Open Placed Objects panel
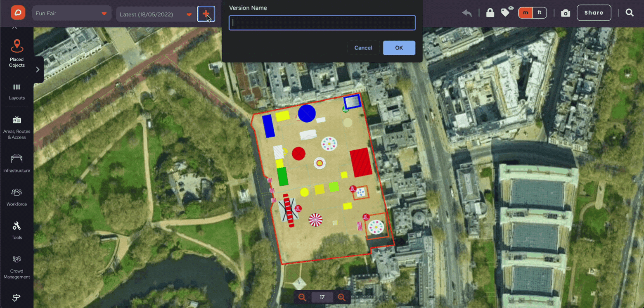This screenshot has width=644, height=308. (17, 53)
